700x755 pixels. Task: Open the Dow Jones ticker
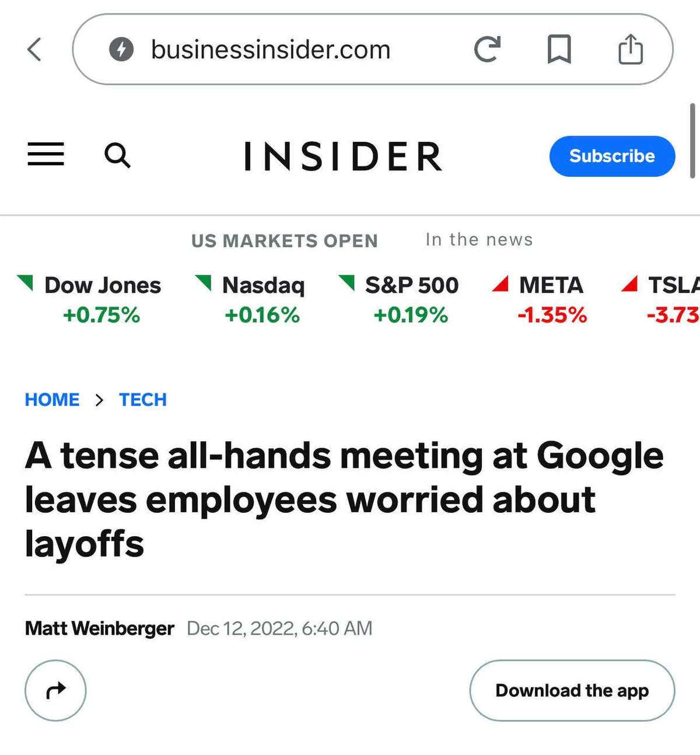pyautogui.click(x=102, y=300)
